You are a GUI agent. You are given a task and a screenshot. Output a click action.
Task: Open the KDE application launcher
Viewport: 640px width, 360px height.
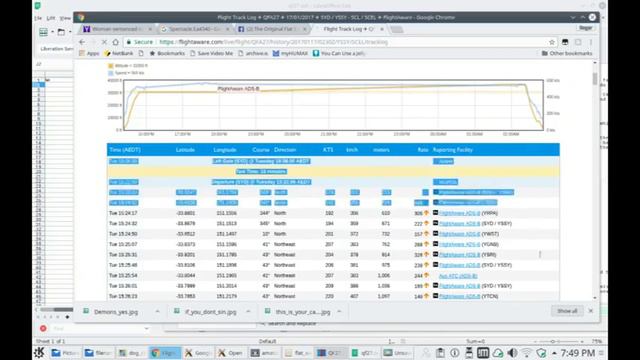click(40, 353)
